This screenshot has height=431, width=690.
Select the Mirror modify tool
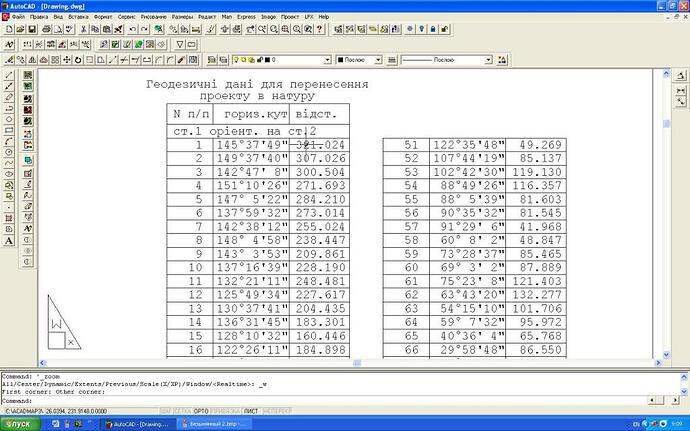(32, 59)
